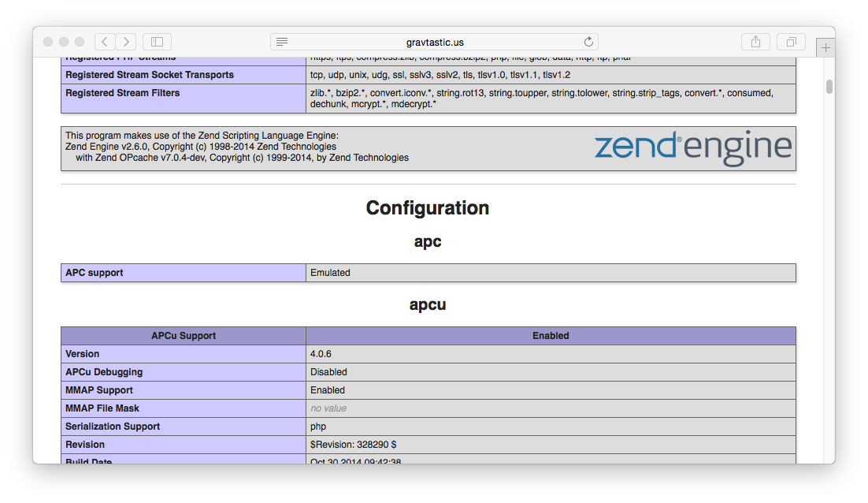This screenshot has height=503, width=868.
Task: Click the APCu Support column header
Action: point(184,336)
